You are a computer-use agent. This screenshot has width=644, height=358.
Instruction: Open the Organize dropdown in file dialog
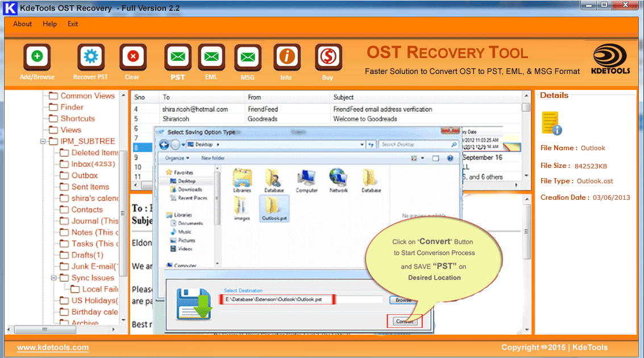(x=177, y=158)
